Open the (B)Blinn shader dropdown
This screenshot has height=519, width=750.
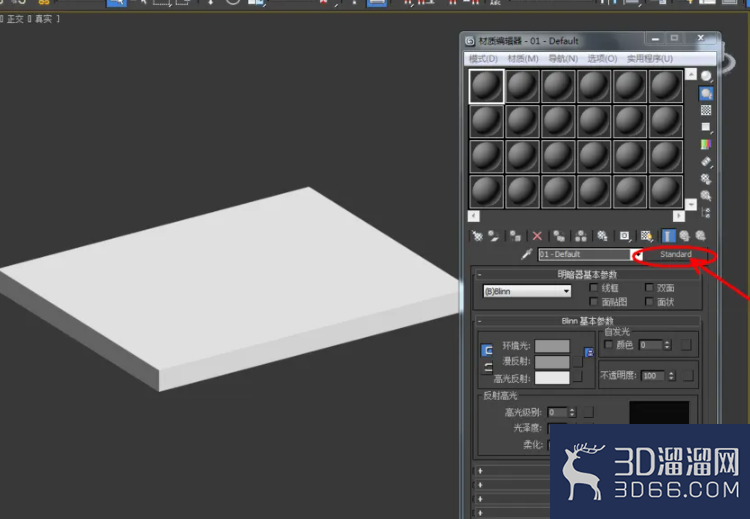tap(527, 291)
